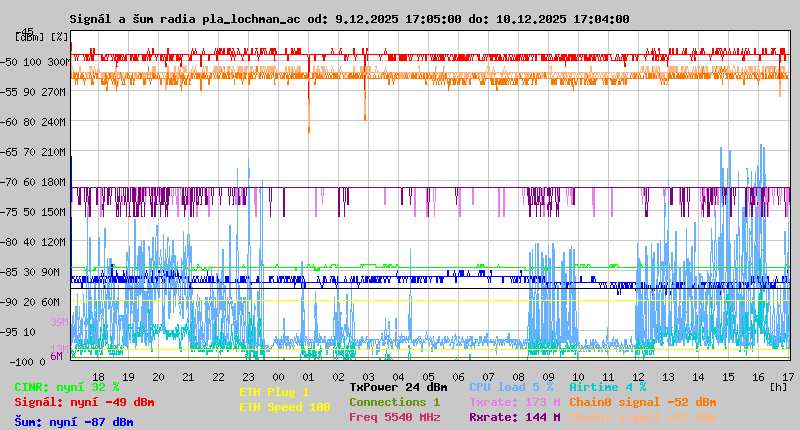This screenshot has height=430, width=800.
Task: Click the green Connections 1 label
Action: point(394,402)
